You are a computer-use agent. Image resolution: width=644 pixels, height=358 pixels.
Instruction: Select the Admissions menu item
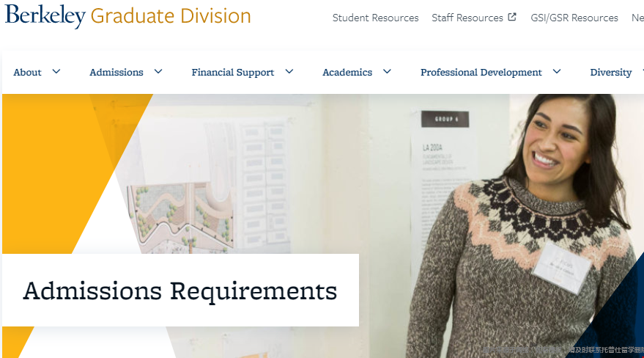point(116,73)
